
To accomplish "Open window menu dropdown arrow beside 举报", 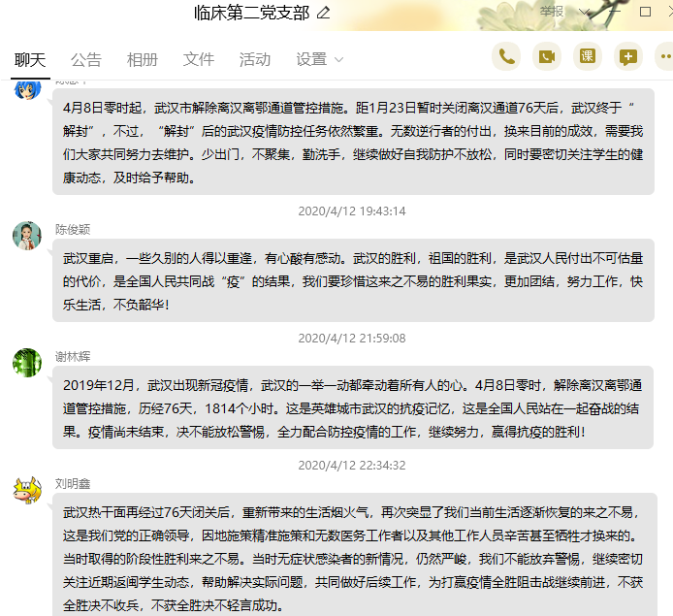I will coord(582,13).
